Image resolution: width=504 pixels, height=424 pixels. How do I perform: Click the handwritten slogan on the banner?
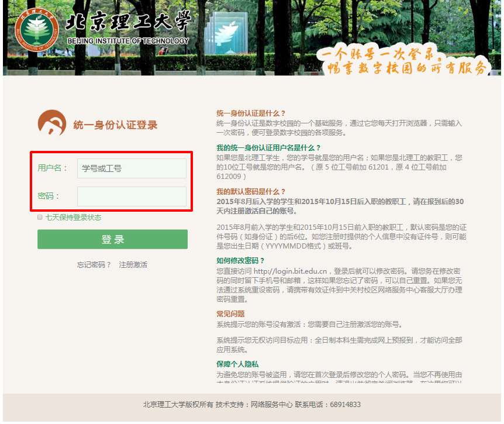pos(403,61)
